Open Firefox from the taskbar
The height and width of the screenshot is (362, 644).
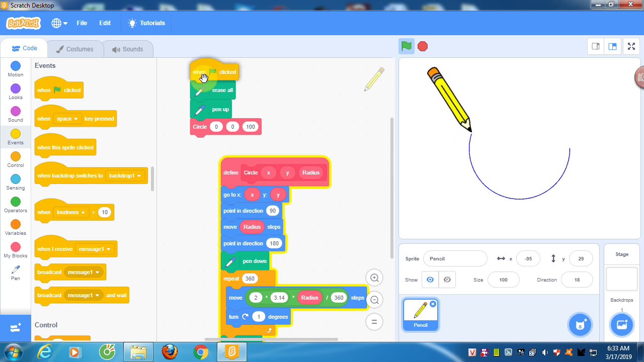pos(170,351)
